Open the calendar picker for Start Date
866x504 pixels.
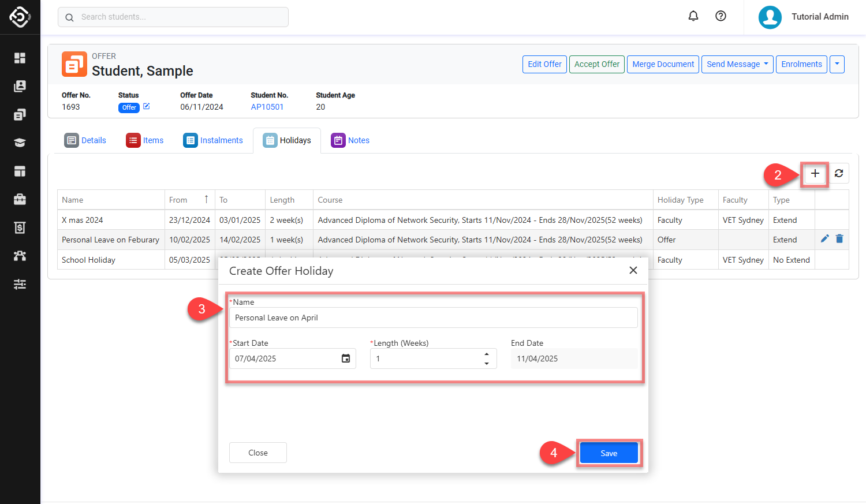click(x=345, y=359)
